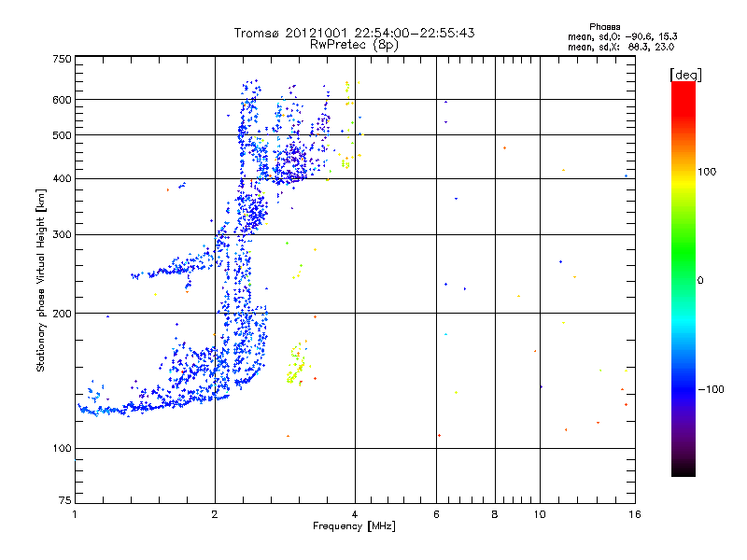Click the y-axis tick label '600'
This screenshot has width=747, height=560.
click(x=62, y=100)
